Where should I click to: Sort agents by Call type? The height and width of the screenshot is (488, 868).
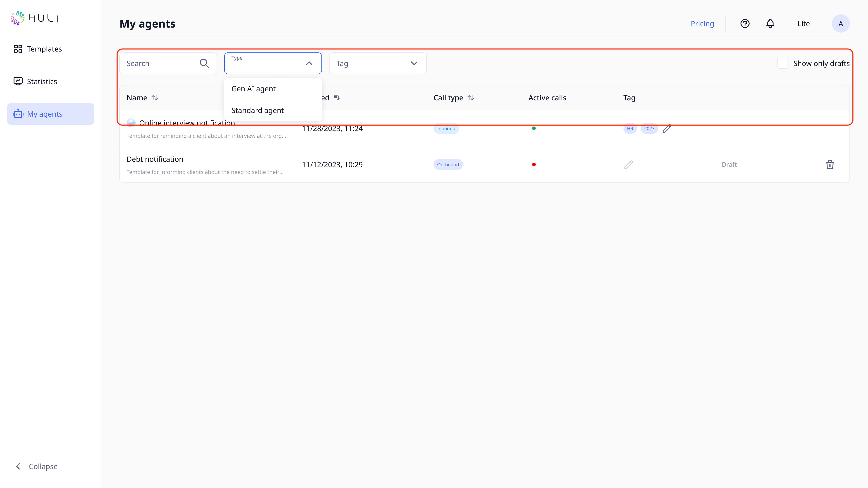[471, 98]
